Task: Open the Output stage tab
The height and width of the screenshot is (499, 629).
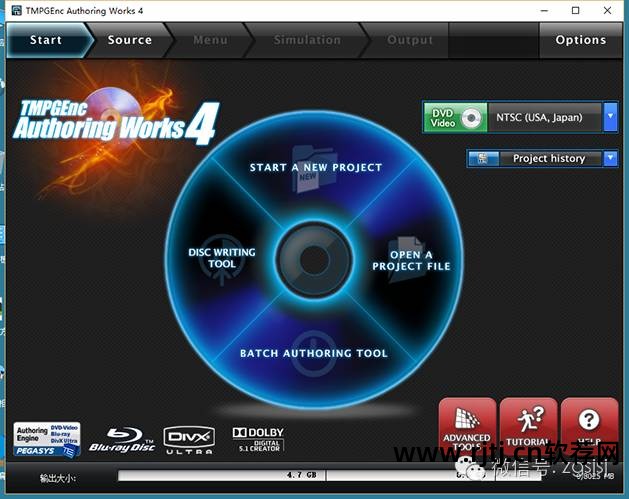Action: (410, 40)
